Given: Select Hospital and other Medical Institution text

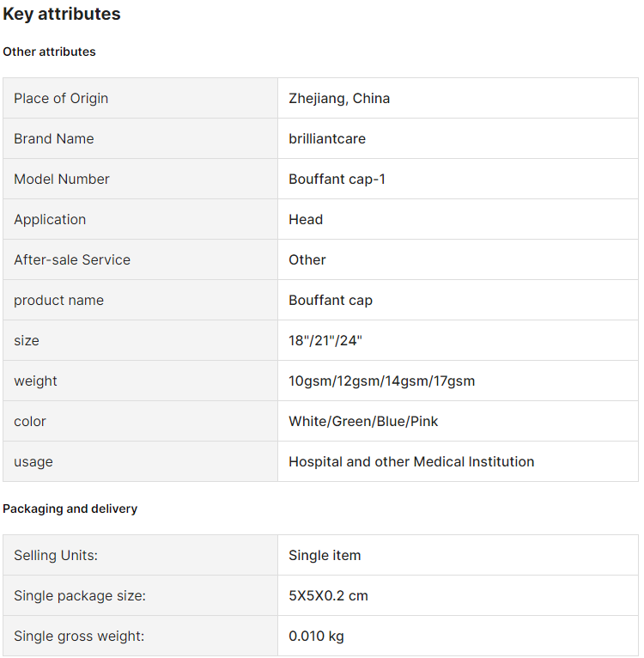Looking at the screenshot, I should point(411,461).
